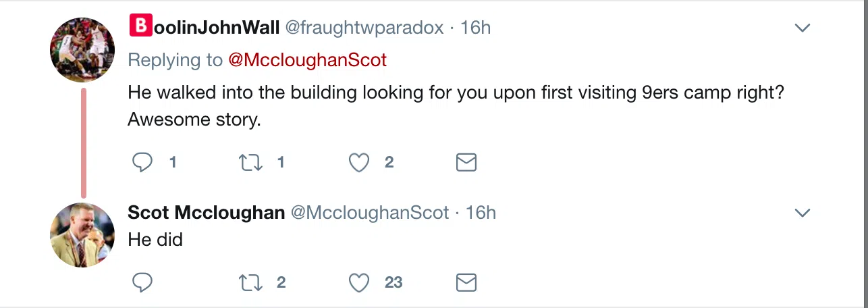Screen dimensions: 868x308
Task: Open Scot Mccloughan's display name link
Action: (x=206, y=213)
